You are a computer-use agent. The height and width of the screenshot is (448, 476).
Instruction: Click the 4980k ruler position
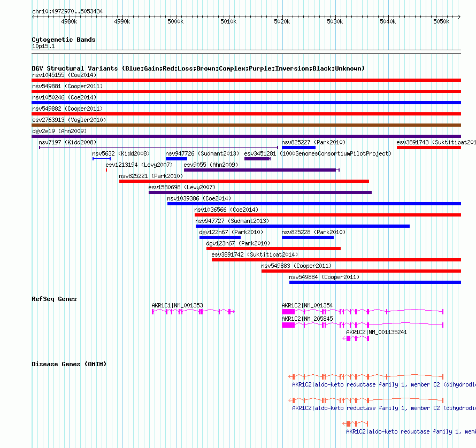(x=69, y=21)
